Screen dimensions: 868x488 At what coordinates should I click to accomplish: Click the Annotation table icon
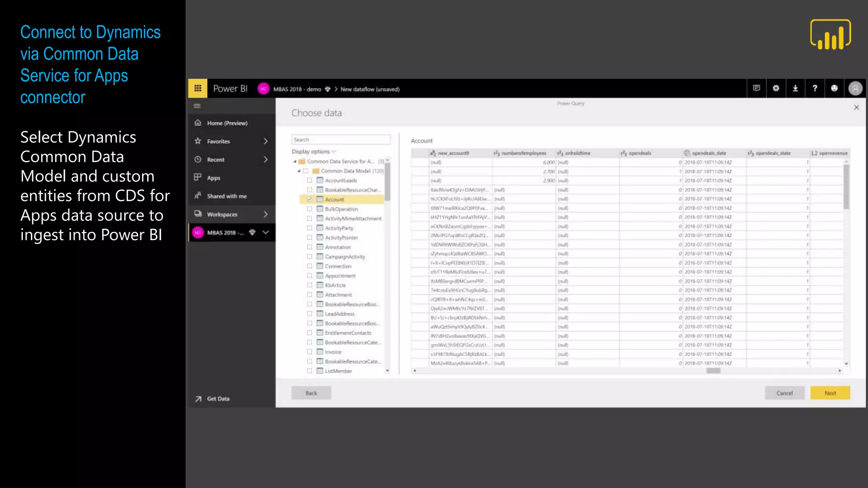[x=320, y=247]
